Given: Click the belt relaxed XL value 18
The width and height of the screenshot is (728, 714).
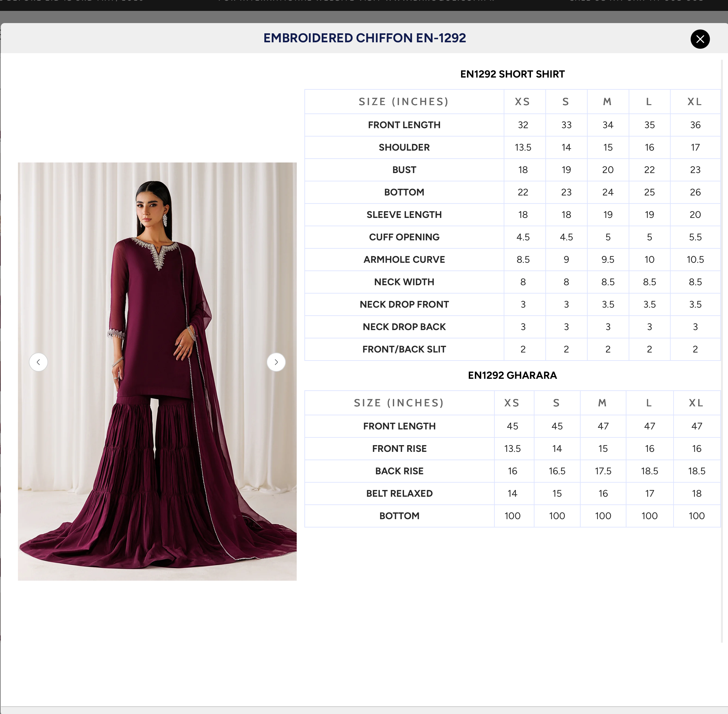Looking at the screenshot, I should pyautogui.click(x=697, y=494).
